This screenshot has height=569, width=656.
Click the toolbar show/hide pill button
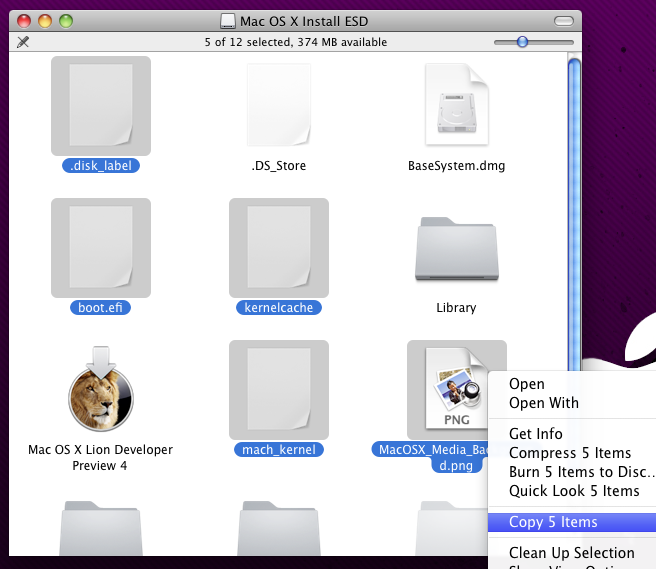coord(564,21)
